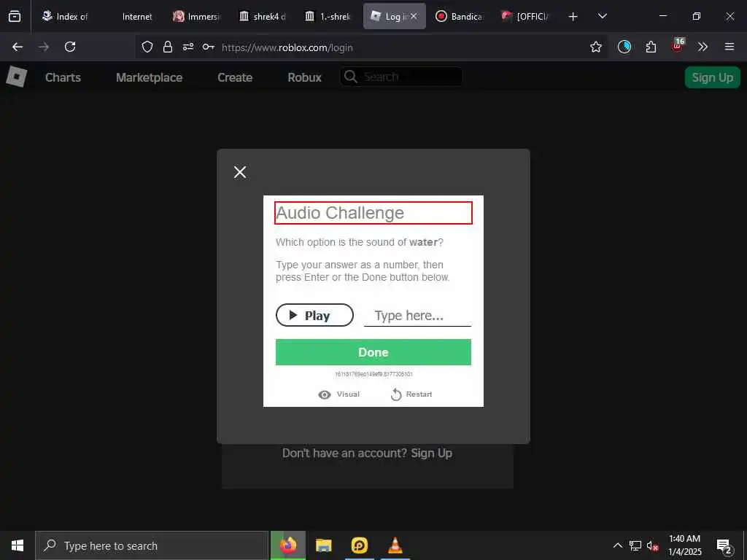Open the Create menu item
The height and width of the screenshot is (560, 747).
[235, 77]
